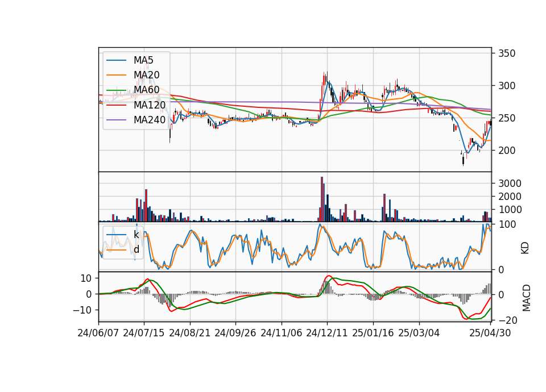Viewport: 546px width, 392px height.
Task: Click the 24/11/06 date axis label
Action: coord(282,333)
